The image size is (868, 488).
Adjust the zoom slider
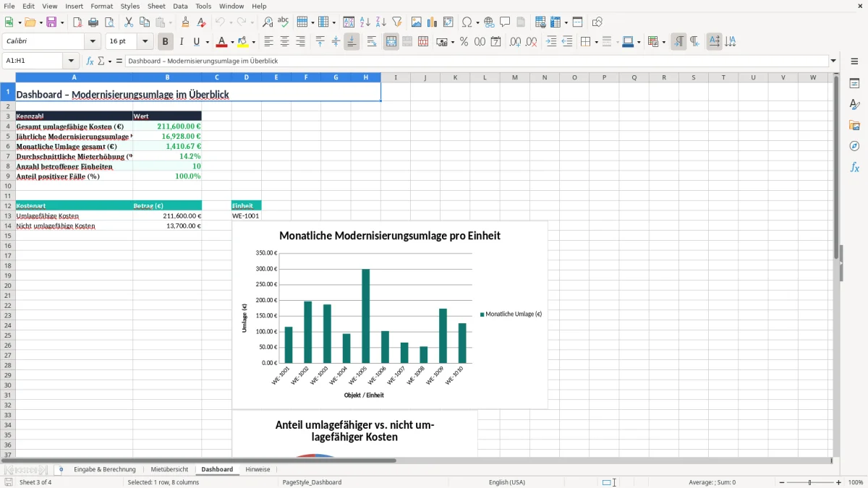pos(810,482)
